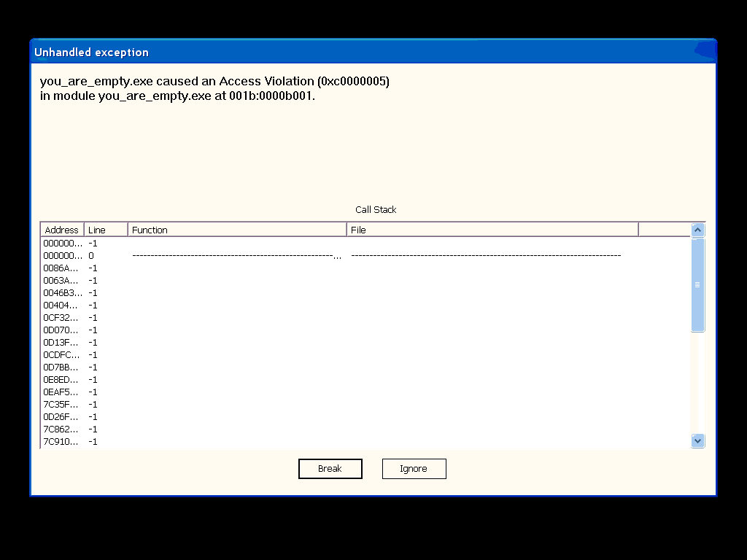Viewport: 747px width, 560px height.
Task: Sort by the Line column header
Action: coord(106,230)
